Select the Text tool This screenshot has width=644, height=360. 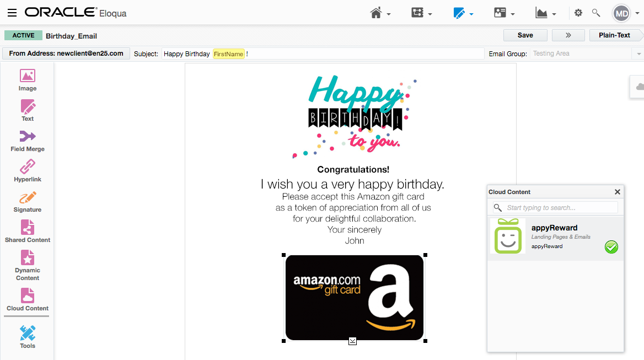click(x=28, y=110)
